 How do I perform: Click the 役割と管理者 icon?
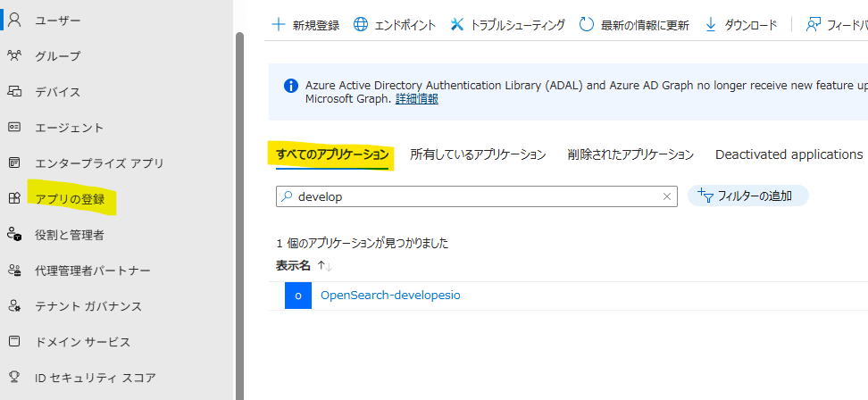point(14,235)
